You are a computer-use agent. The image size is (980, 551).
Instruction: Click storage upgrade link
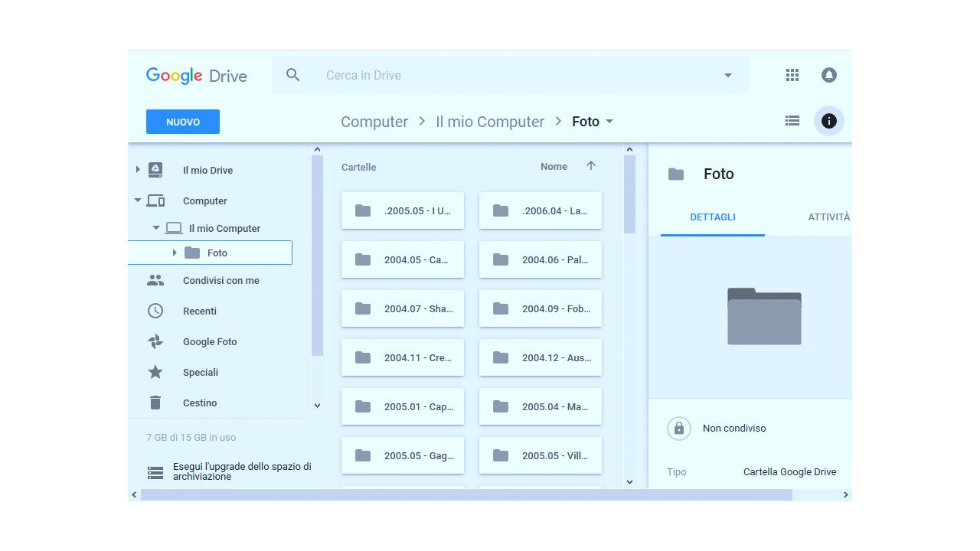(x=241, y=471)
